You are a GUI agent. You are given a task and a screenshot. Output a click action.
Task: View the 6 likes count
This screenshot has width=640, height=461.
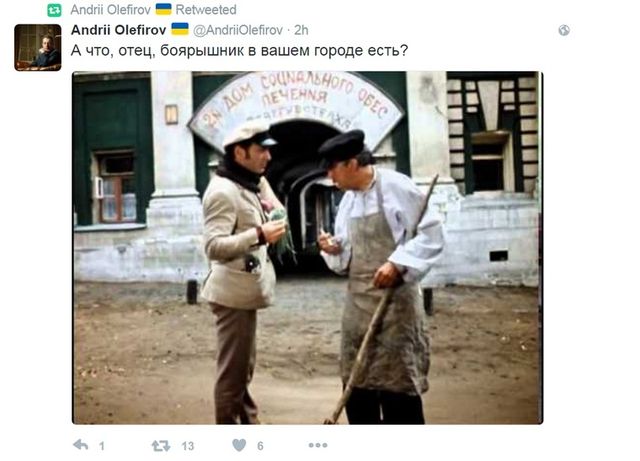click(x=260, y=446)
